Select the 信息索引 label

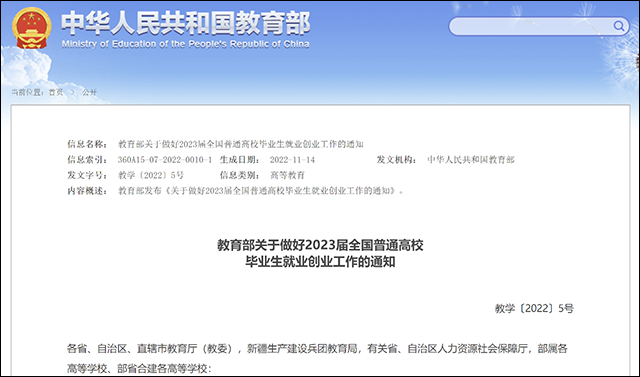[87, 160]
